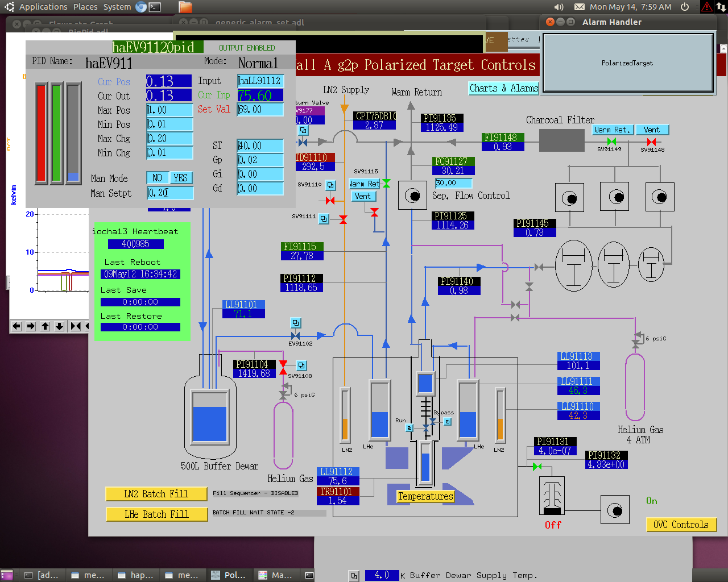Click Sep. Flow Control setpoint 30.00 field
The height and width of the screenshot is (582, 728).
pos(453,183)
